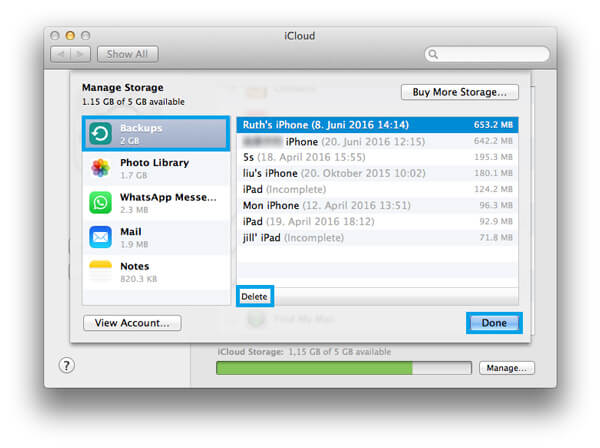
Task: Click the Notes 820.3 KB size text
Action: 139,279
